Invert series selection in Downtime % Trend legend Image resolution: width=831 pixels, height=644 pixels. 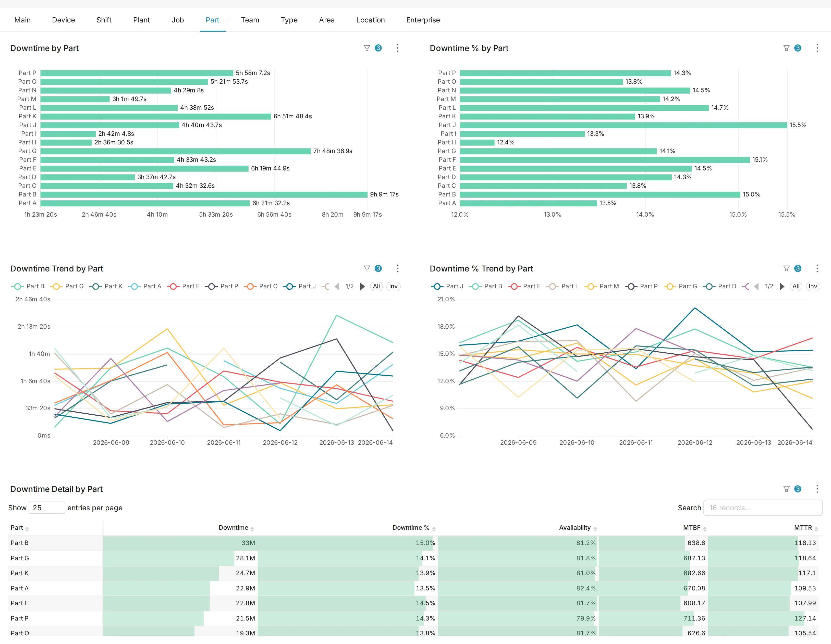coord(813,287)
